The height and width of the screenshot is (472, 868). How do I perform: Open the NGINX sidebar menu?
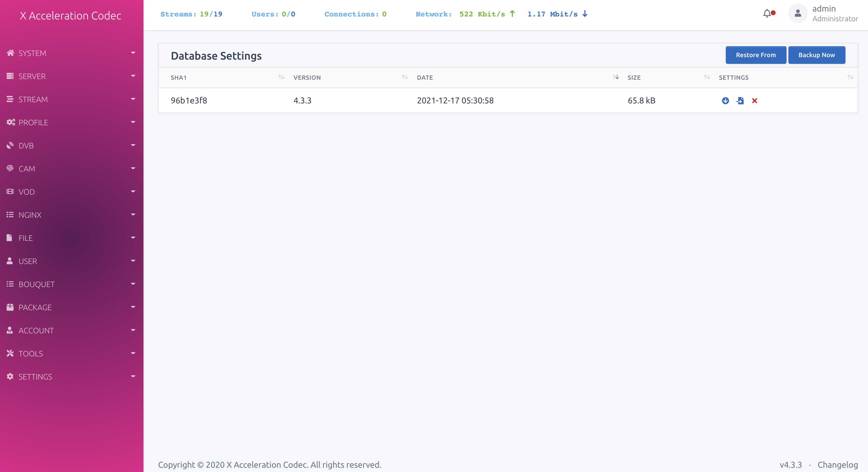[30, 215]
